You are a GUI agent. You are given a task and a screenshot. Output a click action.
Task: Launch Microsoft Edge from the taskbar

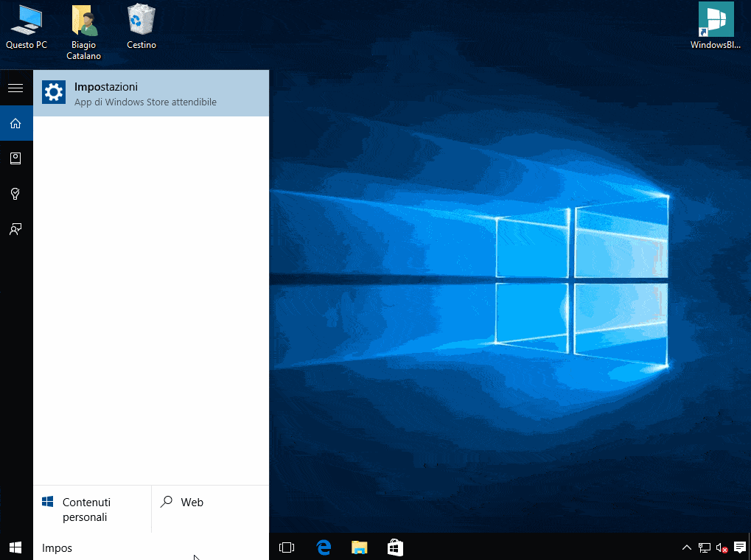coord(323,547)
